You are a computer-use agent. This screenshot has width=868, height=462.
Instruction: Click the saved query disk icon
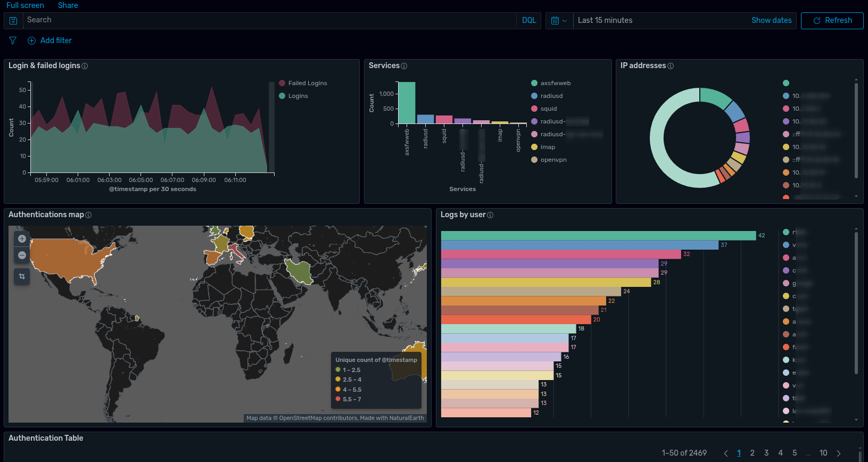(13, 21)
